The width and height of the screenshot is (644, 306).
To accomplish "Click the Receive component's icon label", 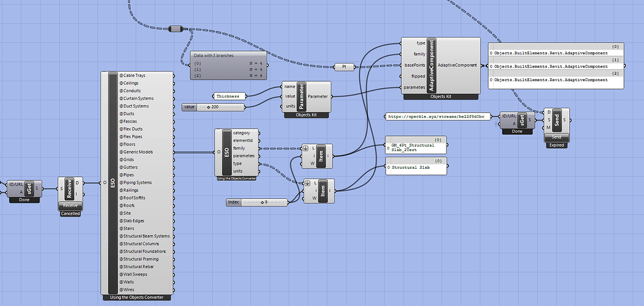I will click(70, 189).
